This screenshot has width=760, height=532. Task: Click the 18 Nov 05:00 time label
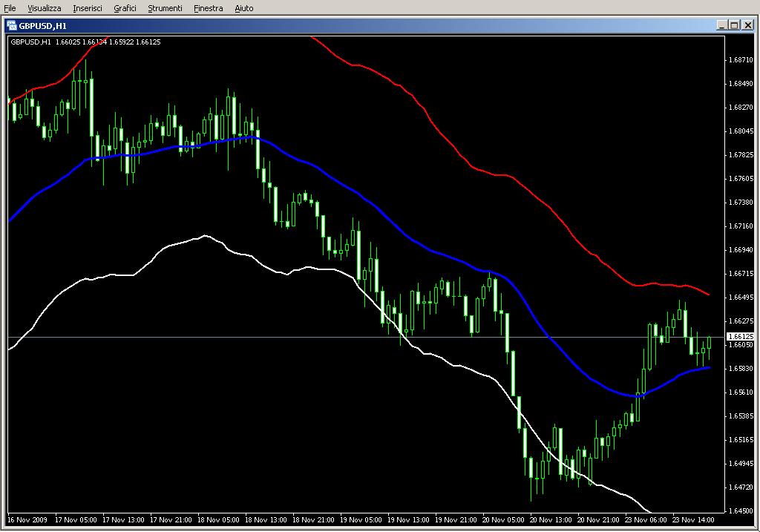point(218,520)
